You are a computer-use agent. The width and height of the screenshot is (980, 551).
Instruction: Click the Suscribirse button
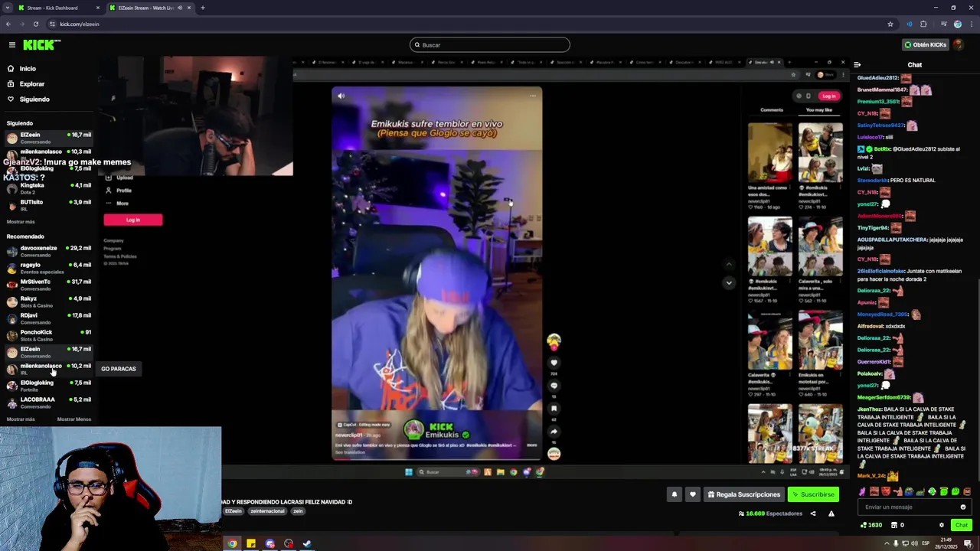click(x=813, y=494)
